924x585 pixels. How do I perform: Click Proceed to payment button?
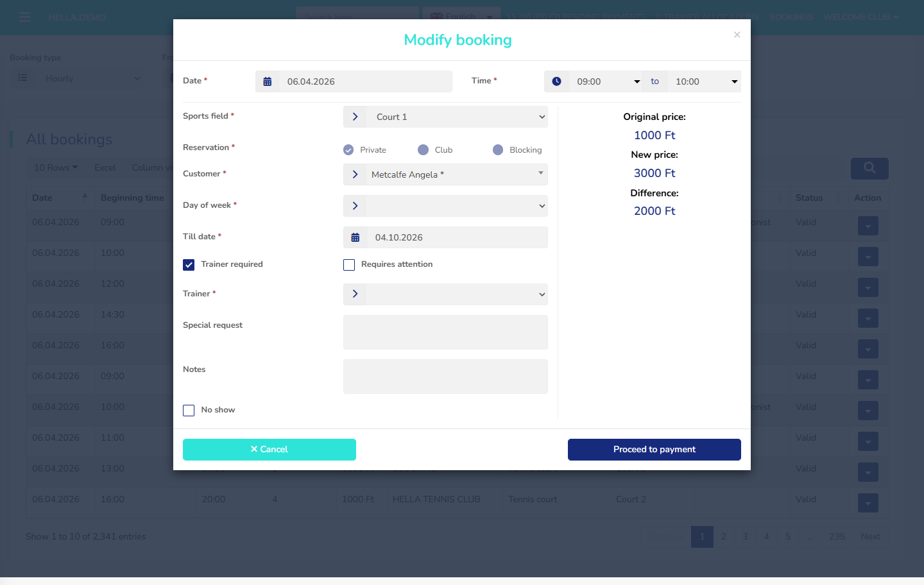[654, 450]
